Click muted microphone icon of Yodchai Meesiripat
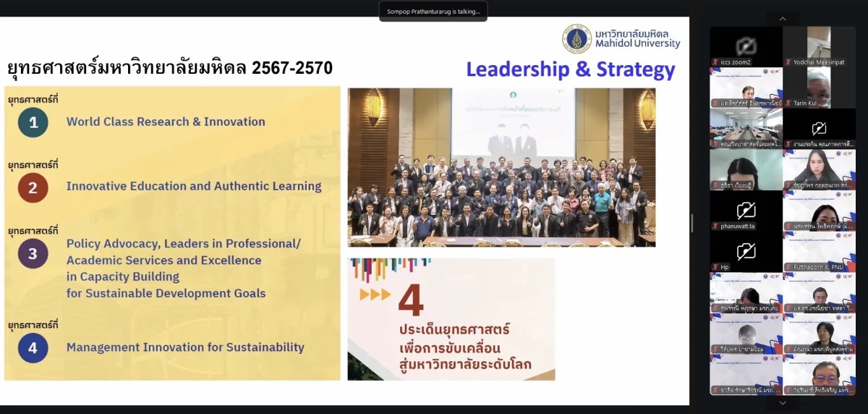 pos(788,62)
